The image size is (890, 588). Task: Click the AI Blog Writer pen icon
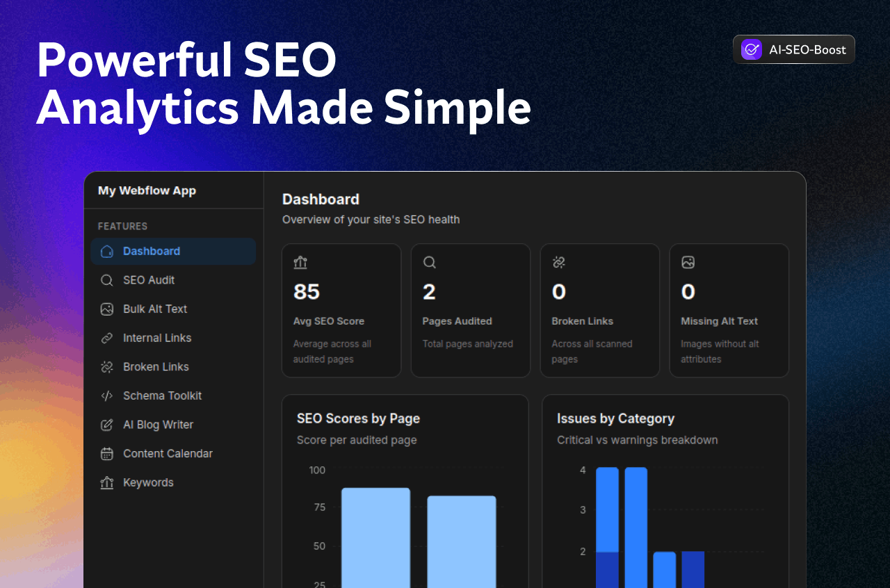tap(107, 425)
